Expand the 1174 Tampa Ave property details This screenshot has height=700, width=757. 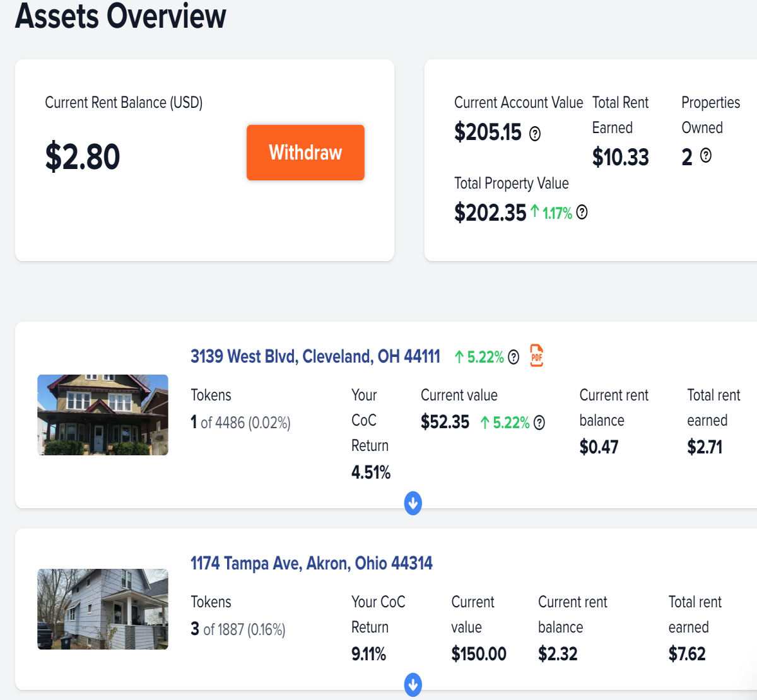click(x=413, y=684)
